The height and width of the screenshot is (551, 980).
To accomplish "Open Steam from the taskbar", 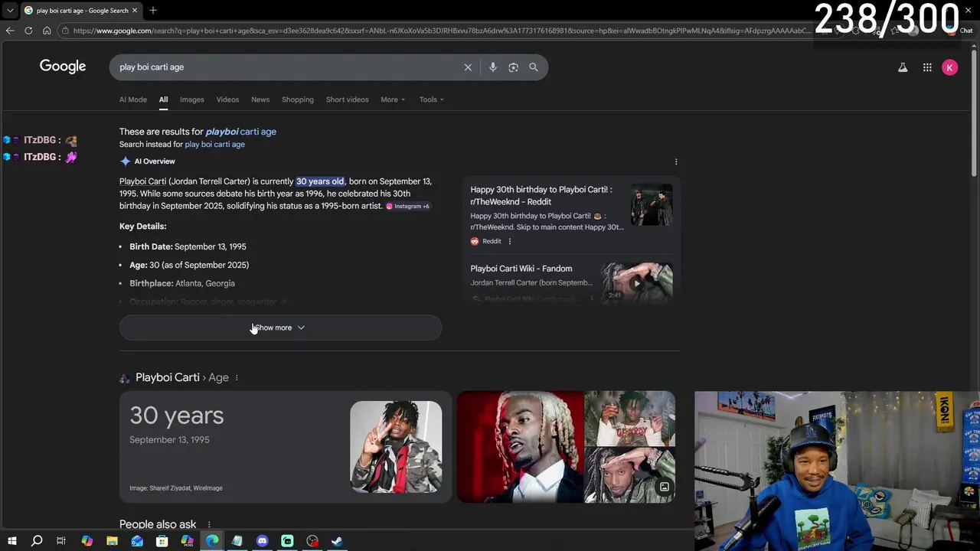I will coord(337,541).
